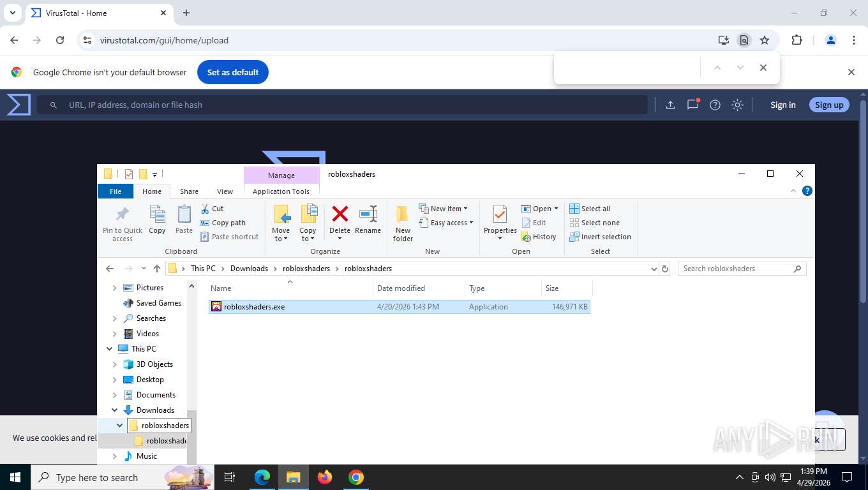868x490 pixels.
Task: Open VirusTotal notifications icon
Action: (692, 105)
